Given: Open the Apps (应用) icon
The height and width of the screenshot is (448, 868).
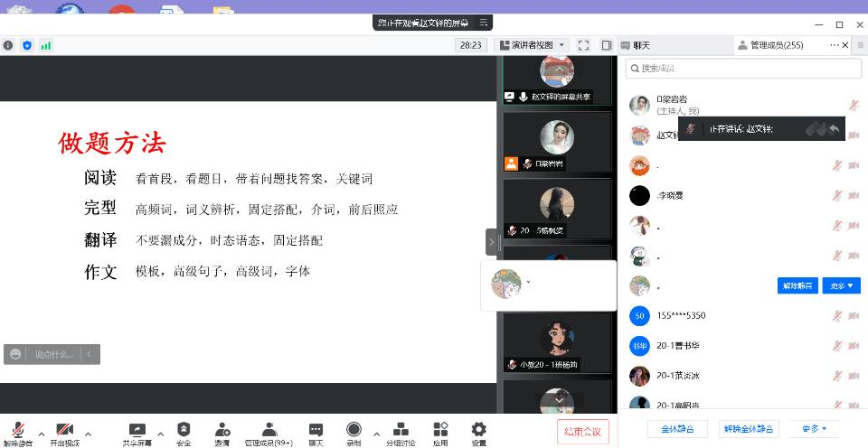Looking at the screenshot, I should click(x=440, y=430).
